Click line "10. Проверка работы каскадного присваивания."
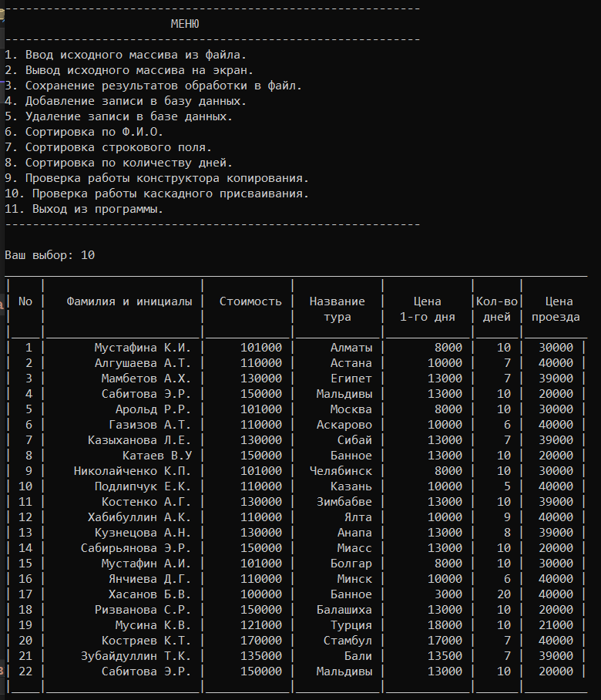 pos(156,194)
